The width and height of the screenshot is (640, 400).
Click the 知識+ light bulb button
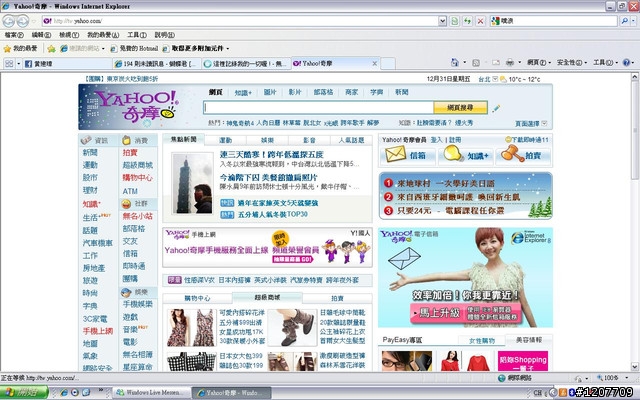[466, 156]
